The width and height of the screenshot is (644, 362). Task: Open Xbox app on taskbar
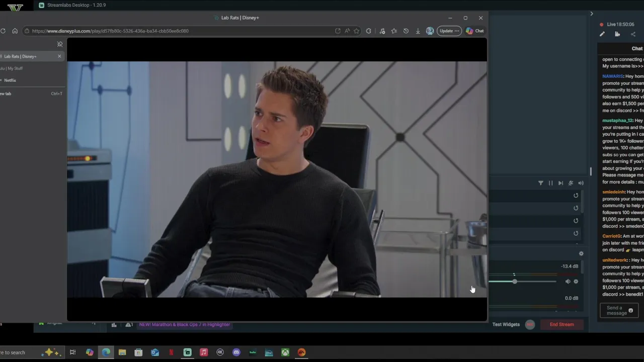pyautogui.click(x=285, y=352)
